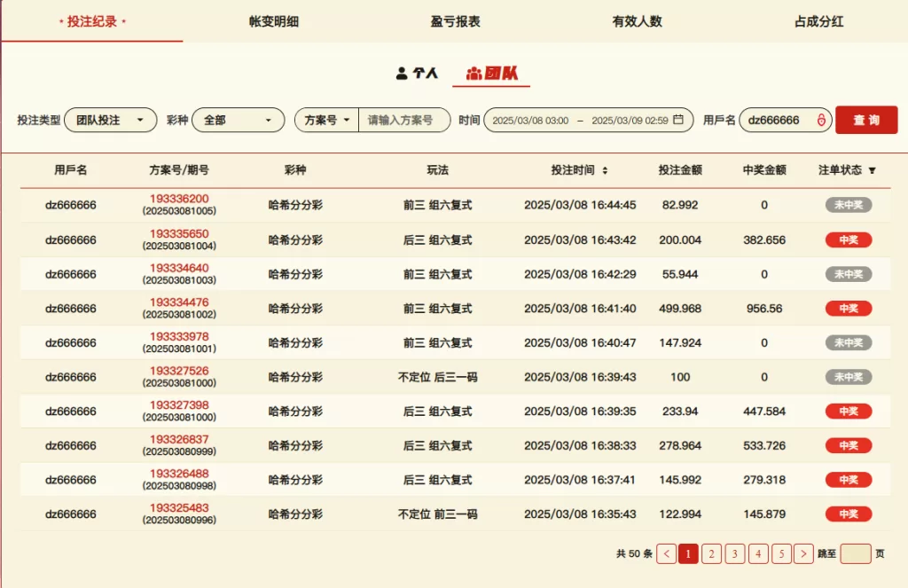This screenshot has width=908, height=588.
Task: Click 中奖 badge for scheme 193334476
Action: point(849,309)
